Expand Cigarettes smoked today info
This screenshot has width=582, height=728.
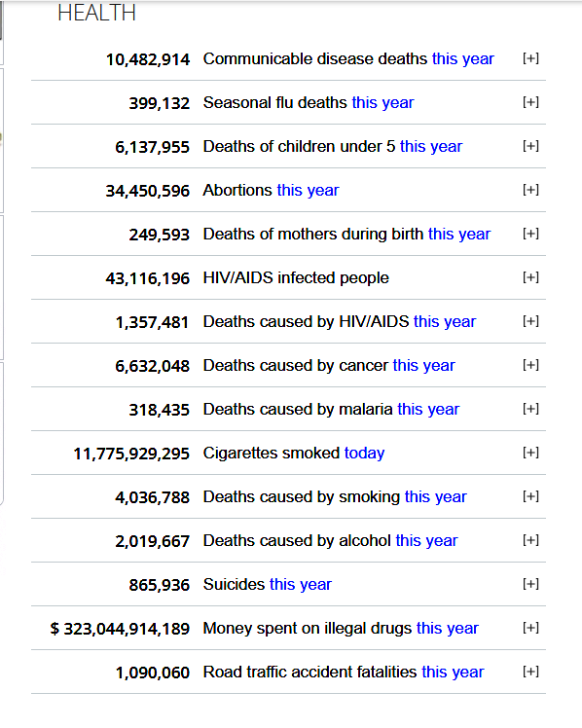530,453
